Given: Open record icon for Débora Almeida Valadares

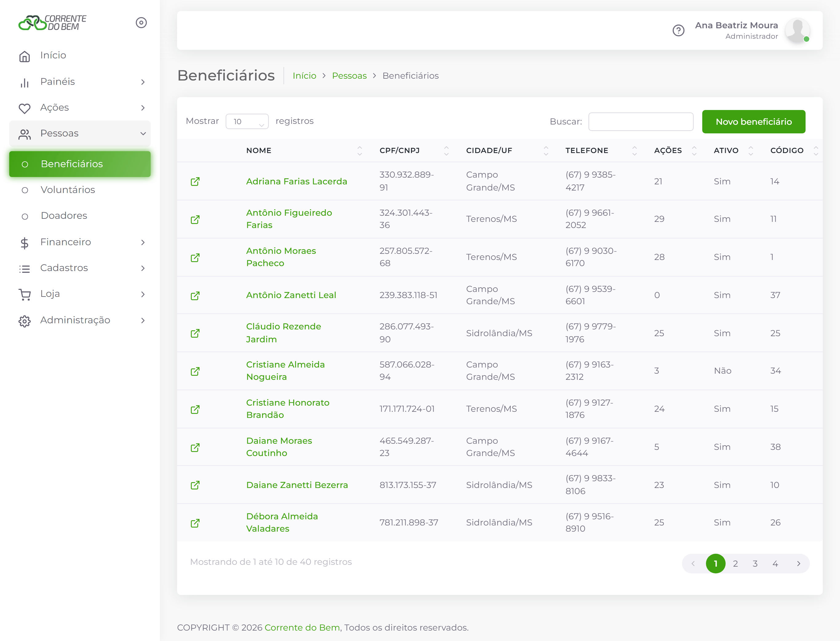Looking at the screenshot, I should [x=195, y=523].
